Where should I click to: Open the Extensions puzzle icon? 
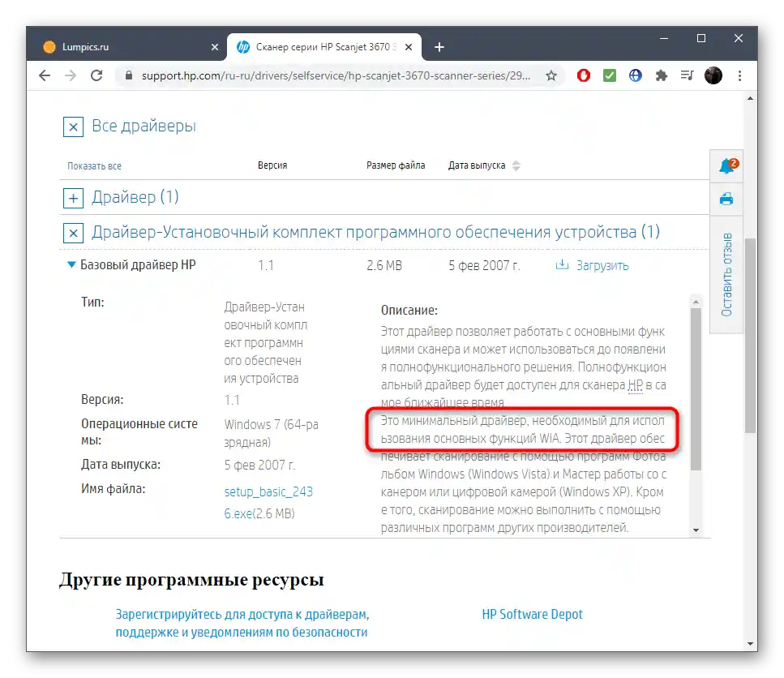662,75
